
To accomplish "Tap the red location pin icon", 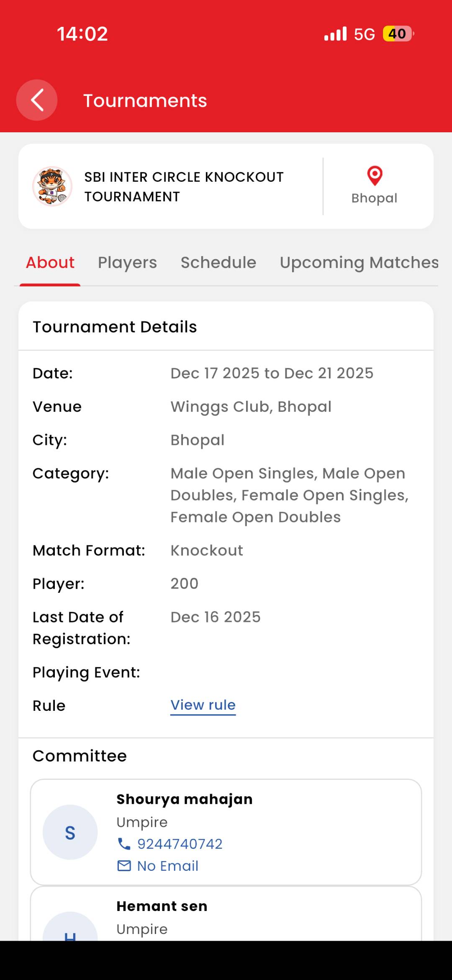I will click(x=375, y=175).
